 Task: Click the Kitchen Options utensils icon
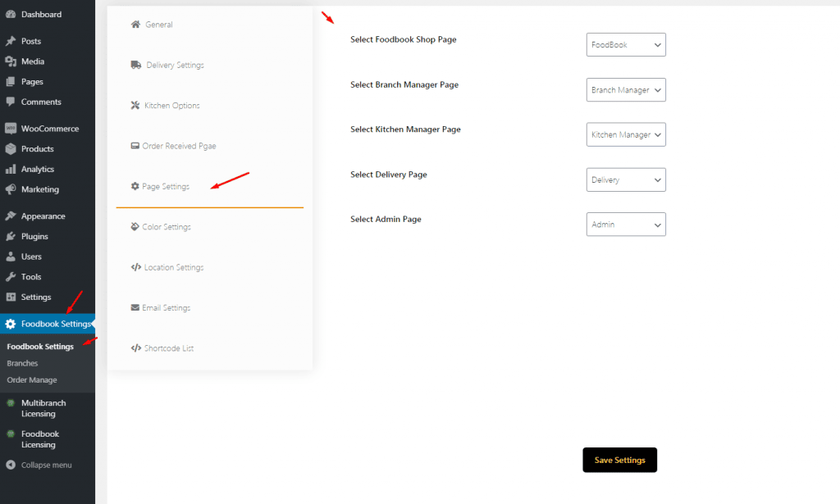point(135,106)
